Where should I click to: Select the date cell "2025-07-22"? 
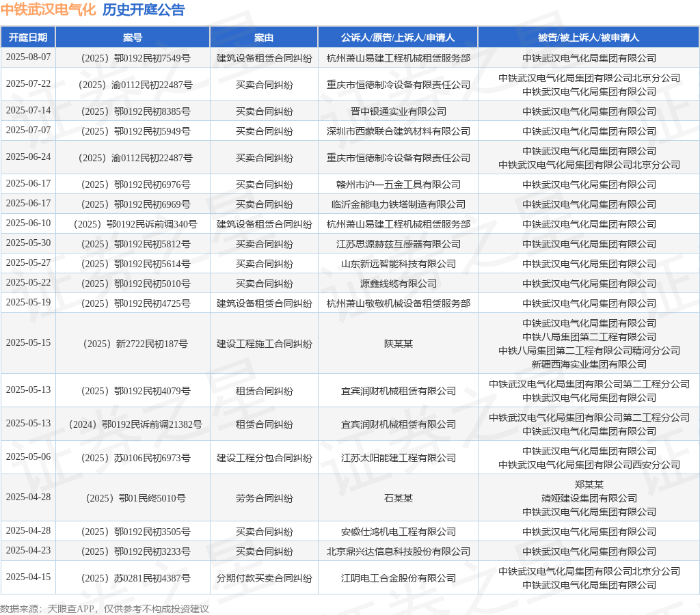coord(28,84)
